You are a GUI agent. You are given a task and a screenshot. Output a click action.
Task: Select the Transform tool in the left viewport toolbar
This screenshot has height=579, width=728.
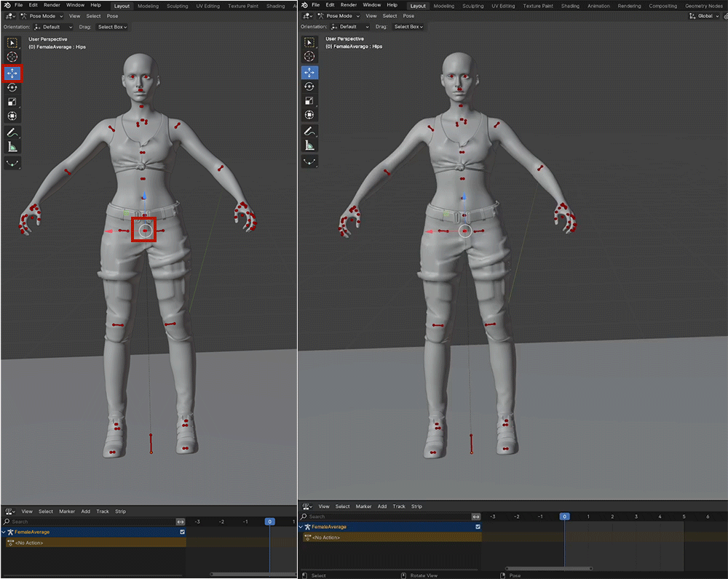pos(12,116)
